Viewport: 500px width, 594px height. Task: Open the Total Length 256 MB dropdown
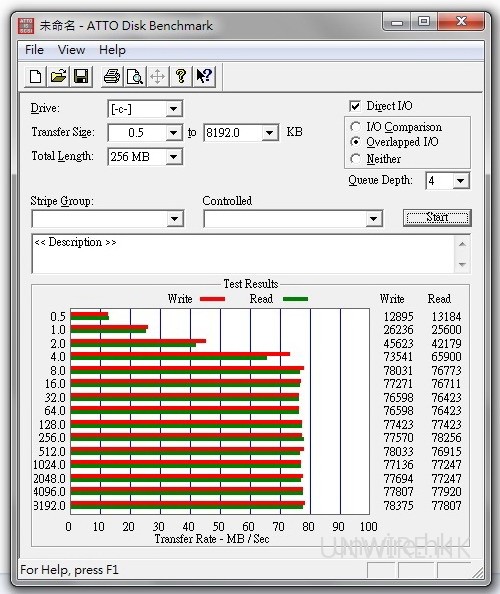[x=174, y=156]
